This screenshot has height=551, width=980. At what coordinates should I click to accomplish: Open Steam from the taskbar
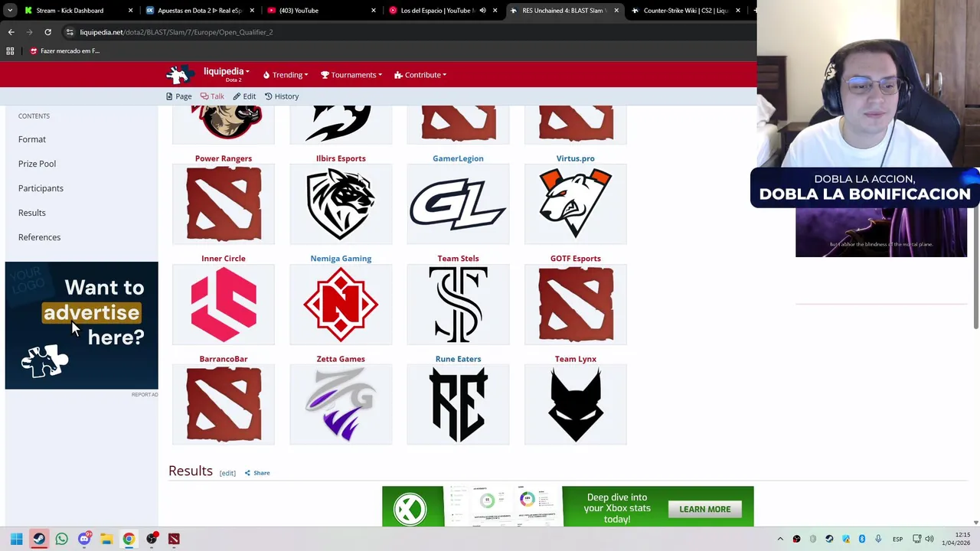tap(39, 539)
